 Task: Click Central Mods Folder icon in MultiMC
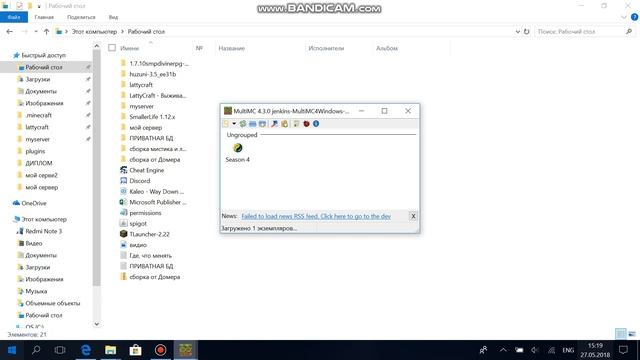click(262, 124)
